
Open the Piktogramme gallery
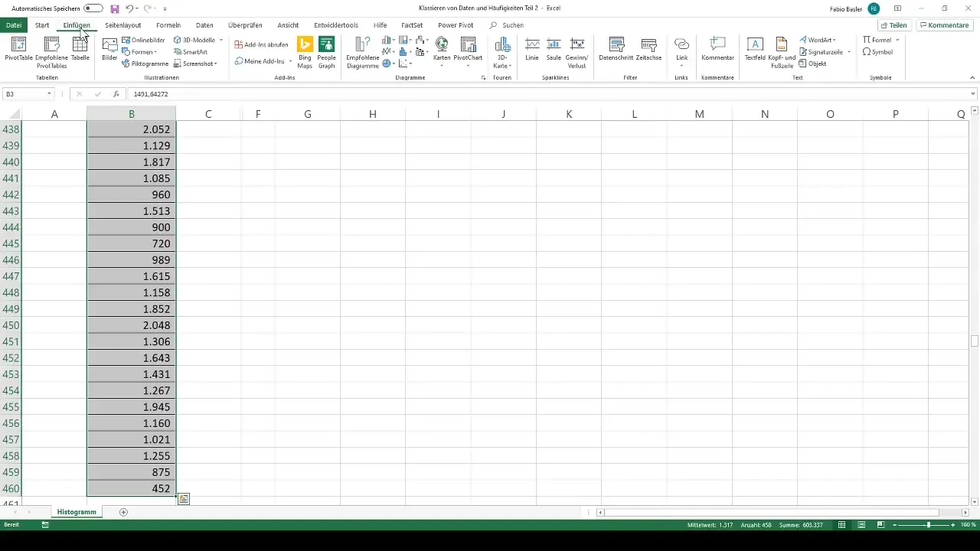145,64
